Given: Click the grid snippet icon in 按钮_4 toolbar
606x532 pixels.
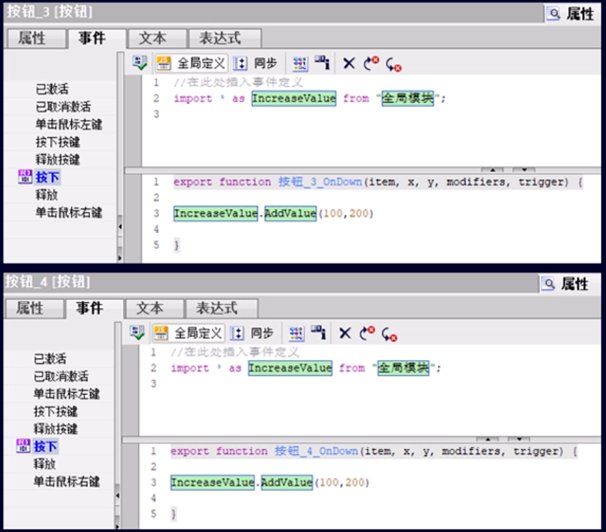Looking at the screenshot, I should click(x=296, y=333).
